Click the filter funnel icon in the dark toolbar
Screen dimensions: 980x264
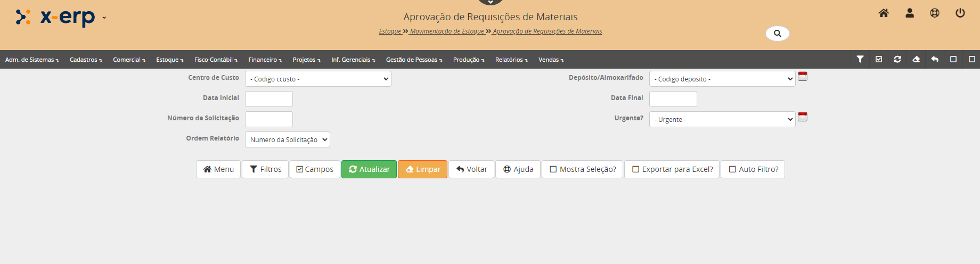pyautogui.click(x=860, y=60)
